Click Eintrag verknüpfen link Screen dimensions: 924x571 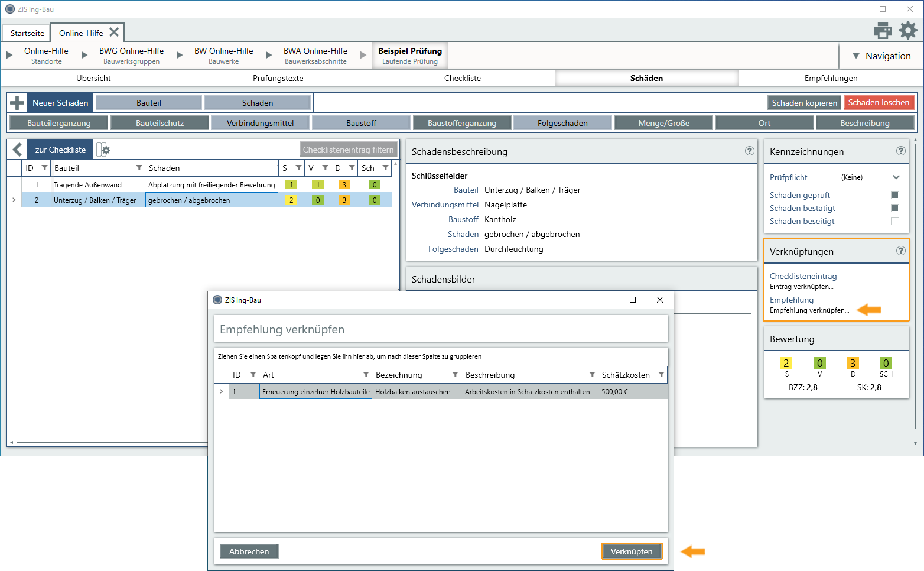pos(802,287)
